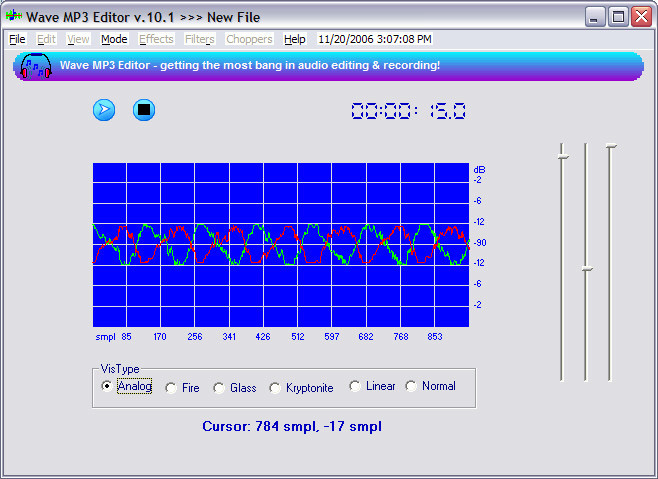Open the Effects menu
Screen dimensions: 658x479
point(156,39)
